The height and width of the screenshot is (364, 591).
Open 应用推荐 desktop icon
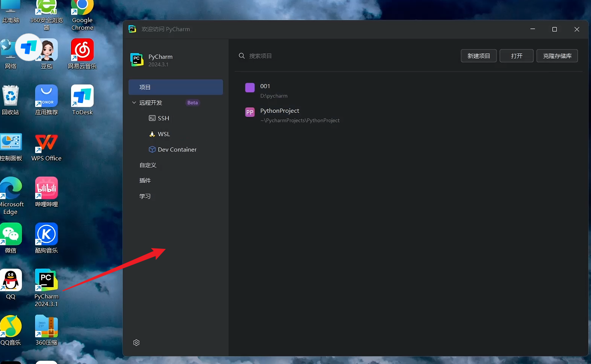pos(46,100)
